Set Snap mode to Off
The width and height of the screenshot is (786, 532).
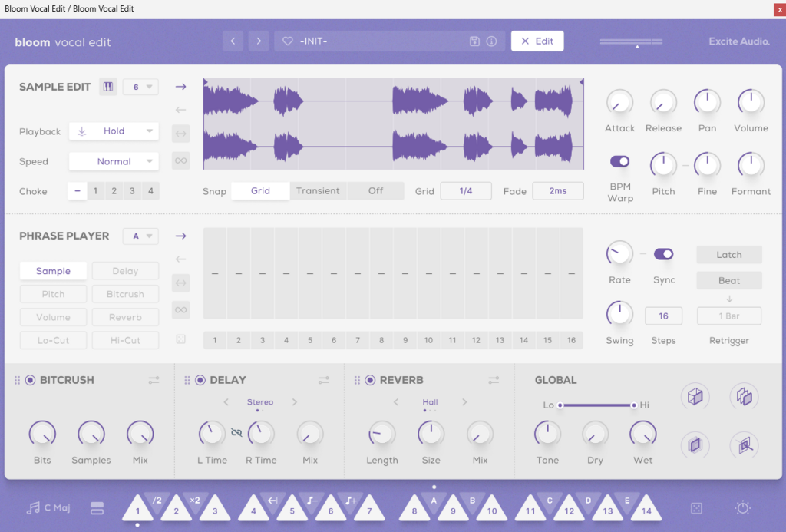(x=375, y=191)
